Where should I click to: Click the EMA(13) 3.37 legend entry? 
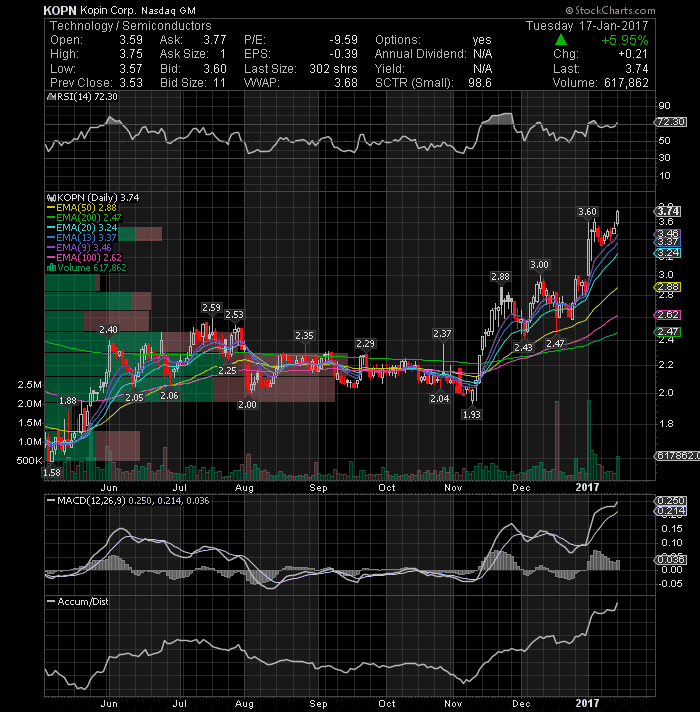(x=82, y=237)
